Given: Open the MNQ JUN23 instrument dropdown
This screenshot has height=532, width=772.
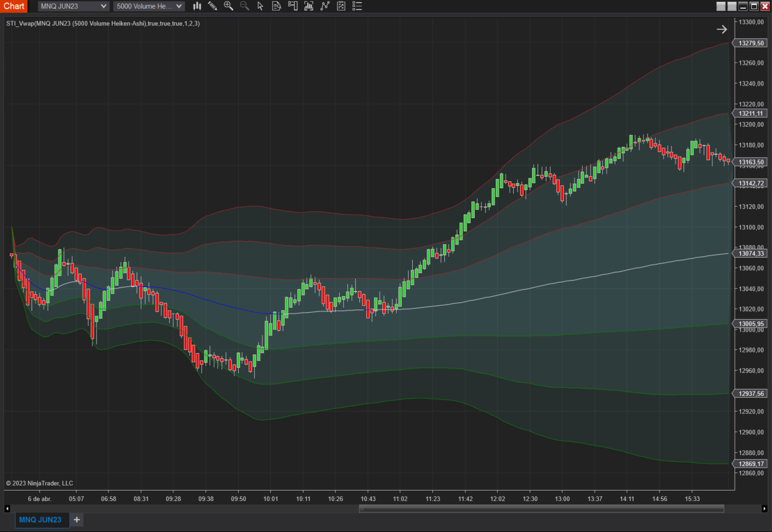Looking at the screenshot, I should pos(73,6).
